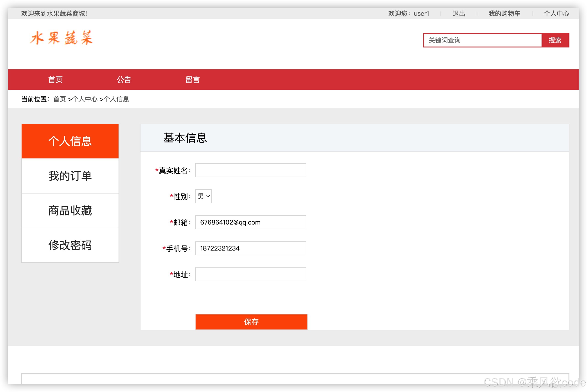Focus the 邮箱 email field

tap(251, 222)
